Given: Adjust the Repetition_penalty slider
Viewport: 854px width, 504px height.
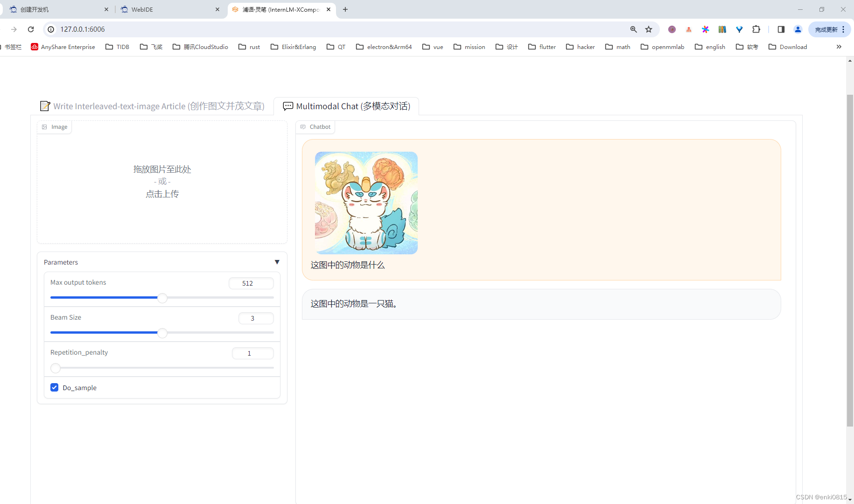Looking at the screenshot, I should coord(162,368).
